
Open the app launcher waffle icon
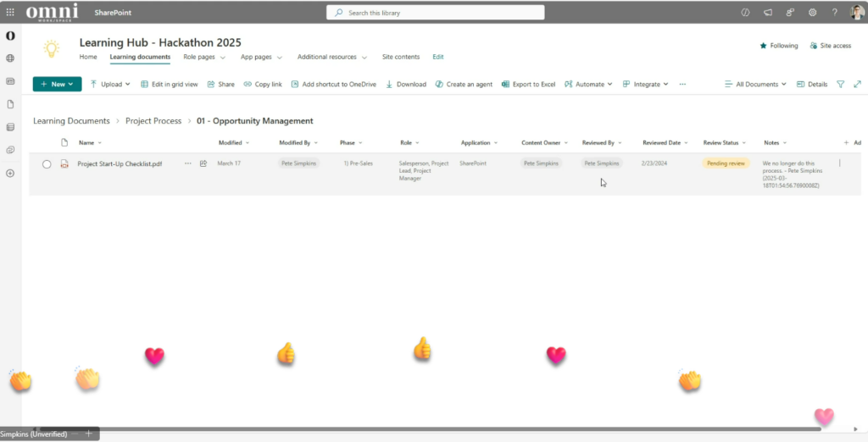coord(10,12)
